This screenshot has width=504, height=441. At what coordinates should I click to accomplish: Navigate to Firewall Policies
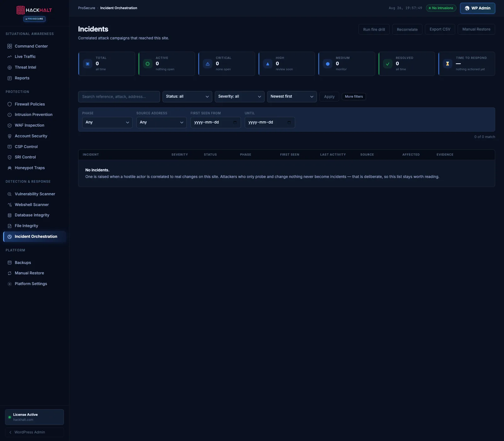click(x=35, y=104)
